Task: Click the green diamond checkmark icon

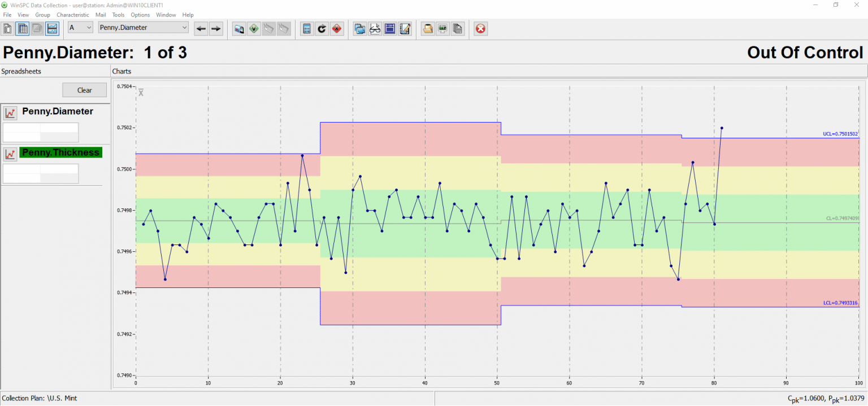Action: tap(254, 28)
